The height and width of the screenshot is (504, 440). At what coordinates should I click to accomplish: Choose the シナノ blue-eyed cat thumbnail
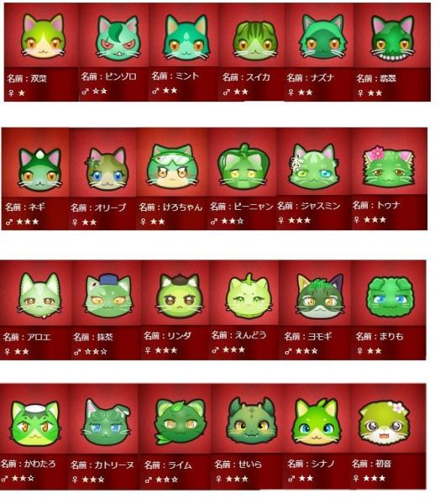[x=315, y=423]
